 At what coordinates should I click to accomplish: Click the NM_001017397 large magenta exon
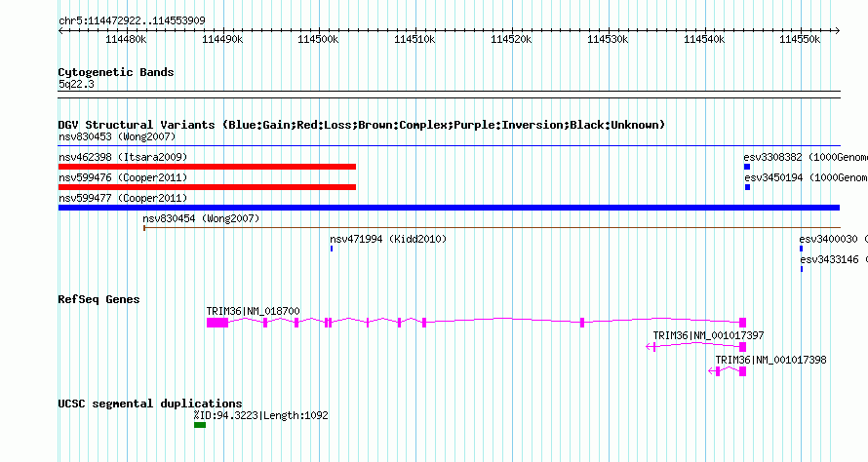(743, 347)
